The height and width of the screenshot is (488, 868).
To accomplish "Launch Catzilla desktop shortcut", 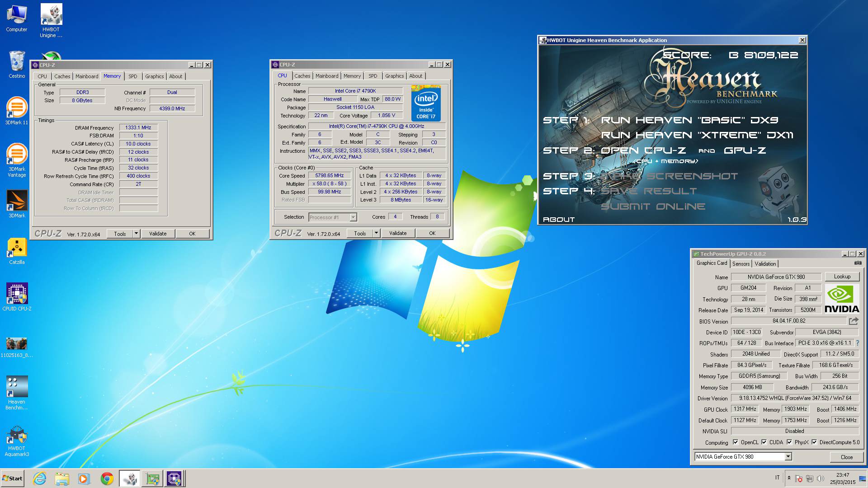I will 17,251.
